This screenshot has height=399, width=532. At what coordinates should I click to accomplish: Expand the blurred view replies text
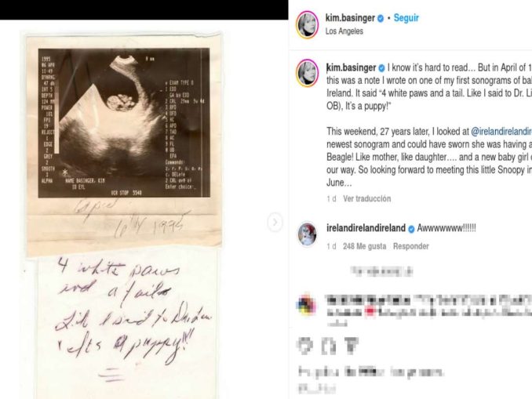coord(381,271)
